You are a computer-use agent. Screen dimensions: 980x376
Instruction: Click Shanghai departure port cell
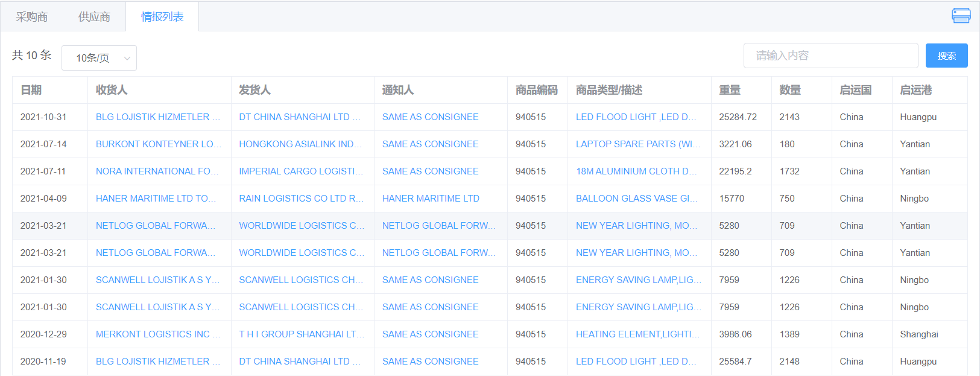click(x=919, y=334)
